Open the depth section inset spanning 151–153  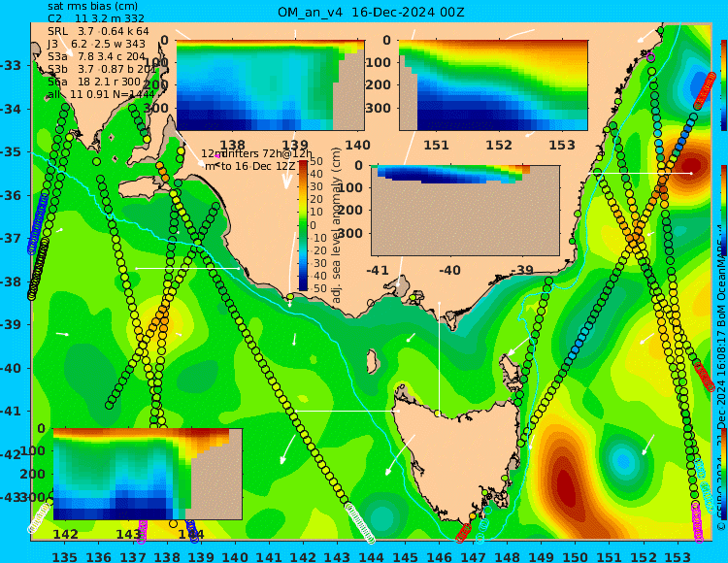click(493, 85)
